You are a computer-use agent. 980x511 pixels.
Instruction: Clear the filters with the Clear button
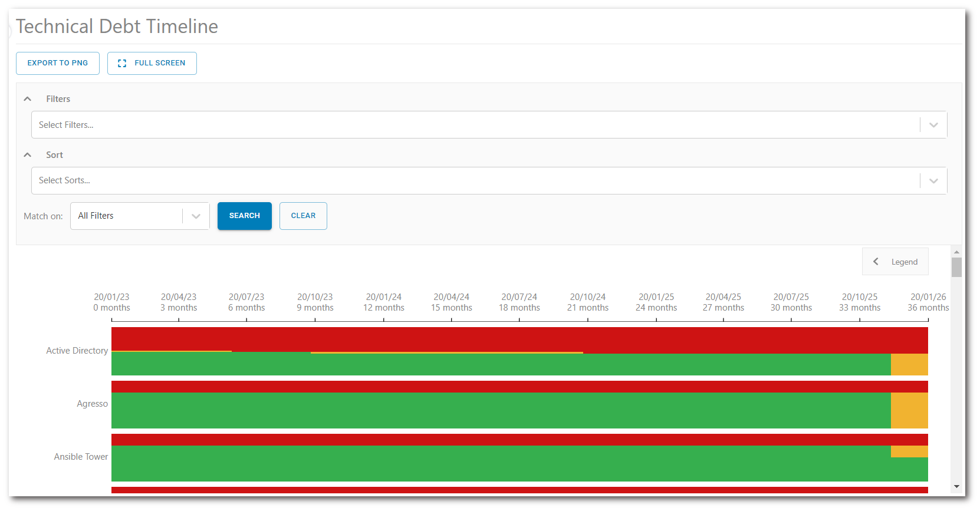pos(303,216)
